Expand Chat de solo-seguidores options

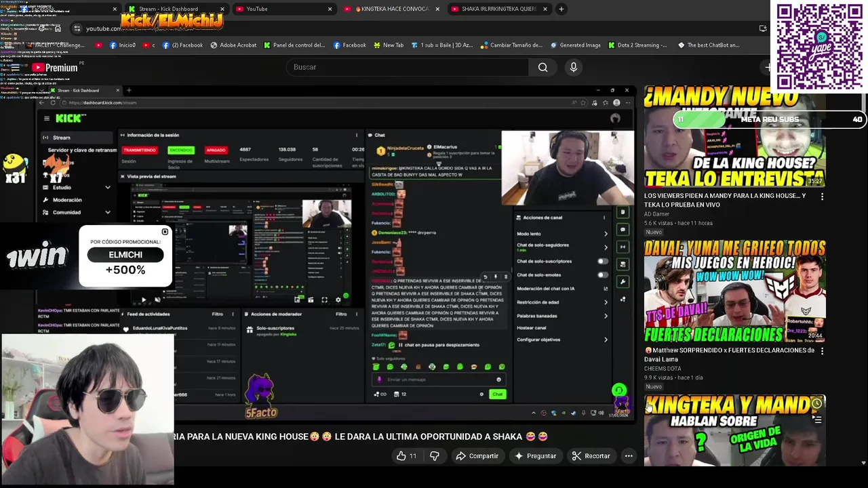click(606, 247)
